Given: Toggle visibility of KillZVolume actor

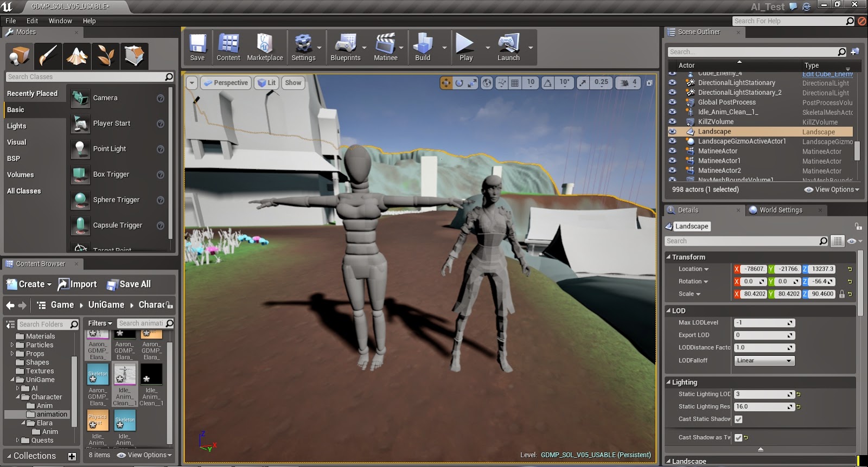Looking at the screenshot, I should 673,122.
